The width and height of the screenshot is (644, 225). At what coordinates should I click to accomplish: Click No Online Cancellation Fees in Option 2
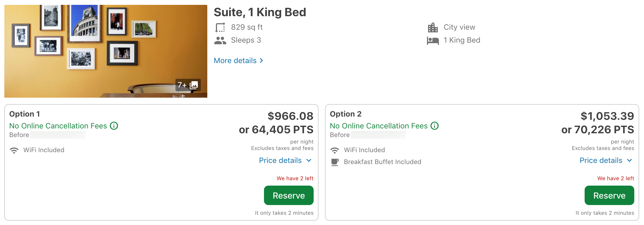click(x=379, y=126)
